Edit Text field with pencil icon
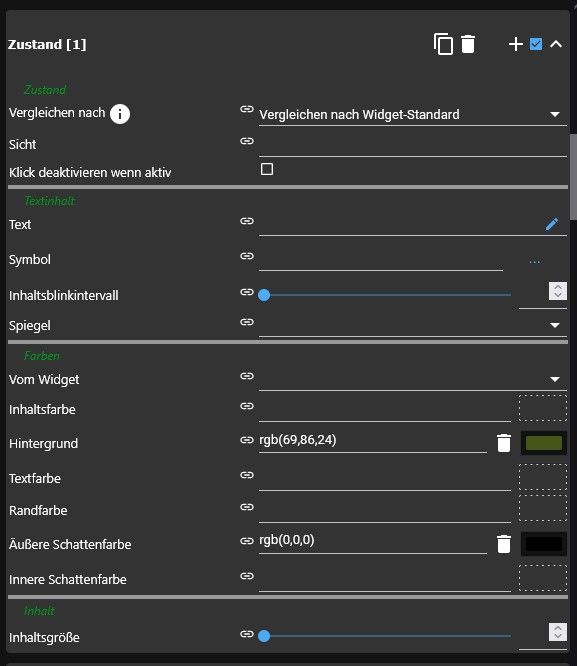Screen dimensions: 577x666 pos(552,224)
